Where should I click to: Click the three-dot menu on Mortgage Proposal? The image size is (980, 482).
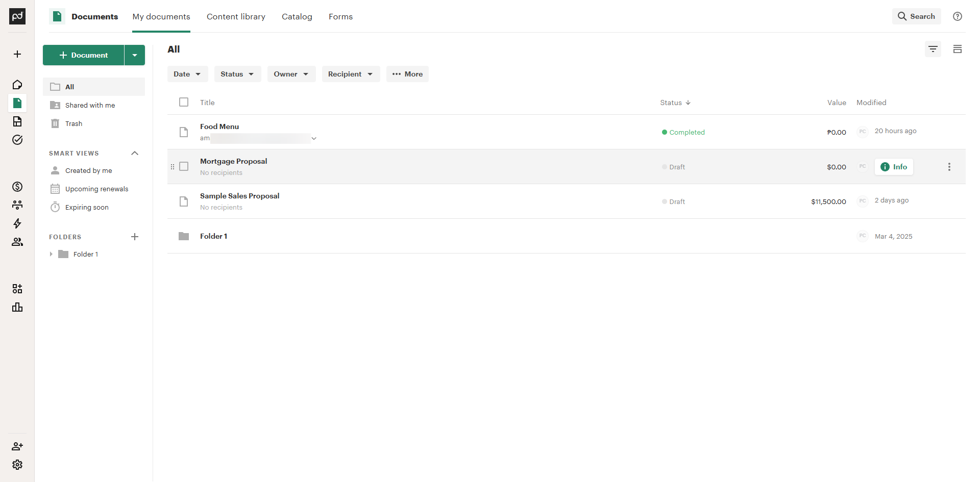click(x=949, y=167)
